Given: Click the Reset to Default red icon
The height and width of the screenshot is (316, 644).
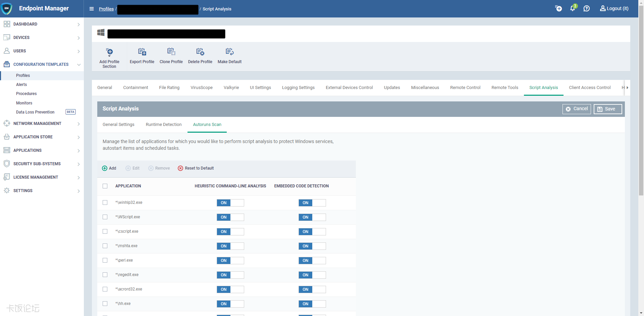Looking at the screenshot, I should point(180,168).
